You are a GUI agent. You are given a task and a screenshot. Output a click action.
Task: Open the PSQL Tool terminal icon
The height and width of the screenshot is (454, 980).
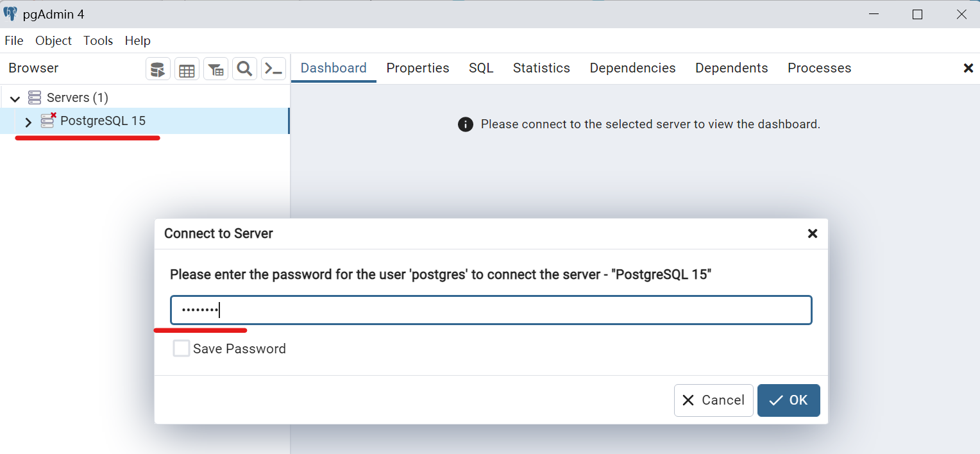pyautogui.click(x=274, y=69)
